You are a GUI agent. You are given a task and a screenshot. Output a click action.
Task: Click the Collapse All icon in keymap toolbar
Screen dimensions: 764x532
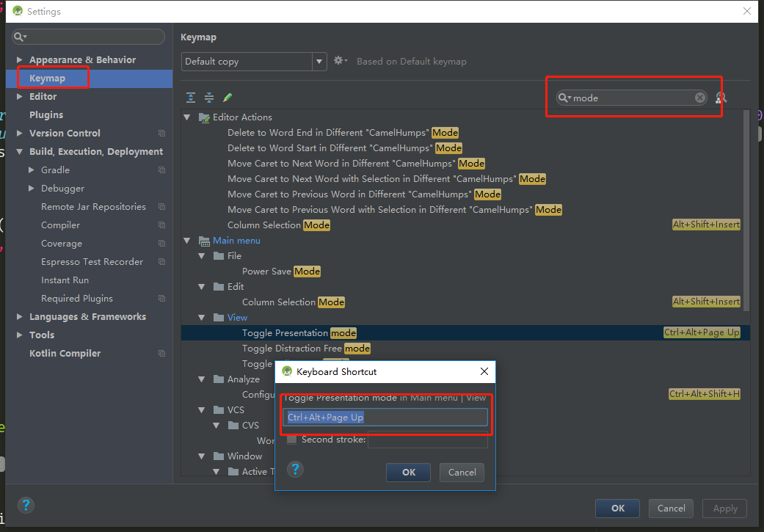(x=209, y=98)
